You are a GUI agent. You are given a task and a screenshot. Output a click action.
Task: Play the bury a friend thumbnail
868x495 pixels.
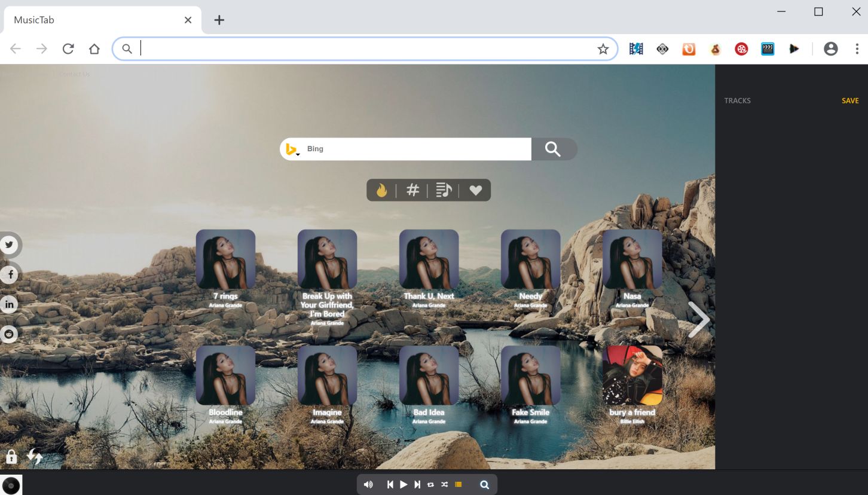[x=632, y=375]
